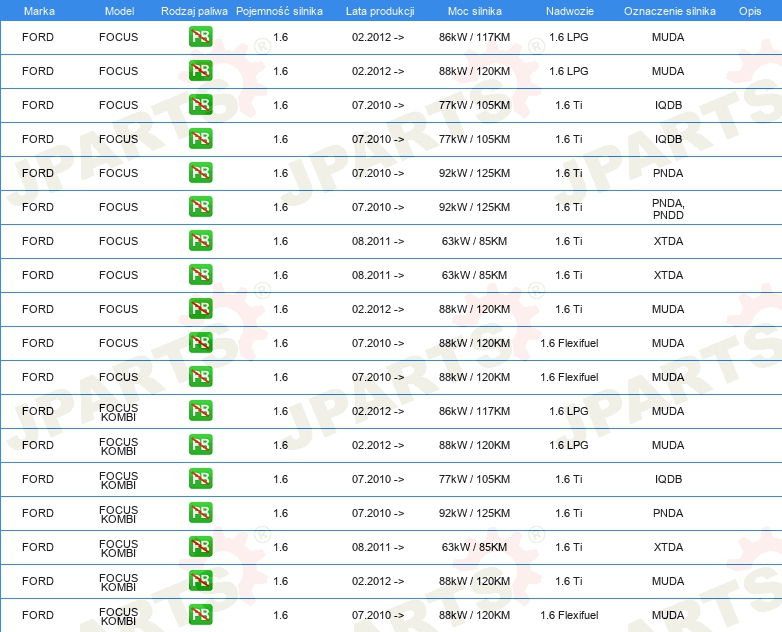The width and height of the screenshot is (782, 632).
Task: Select '86kW / 117KM' in the non-KOMBI FOCUS row
Action: (474, 37)
